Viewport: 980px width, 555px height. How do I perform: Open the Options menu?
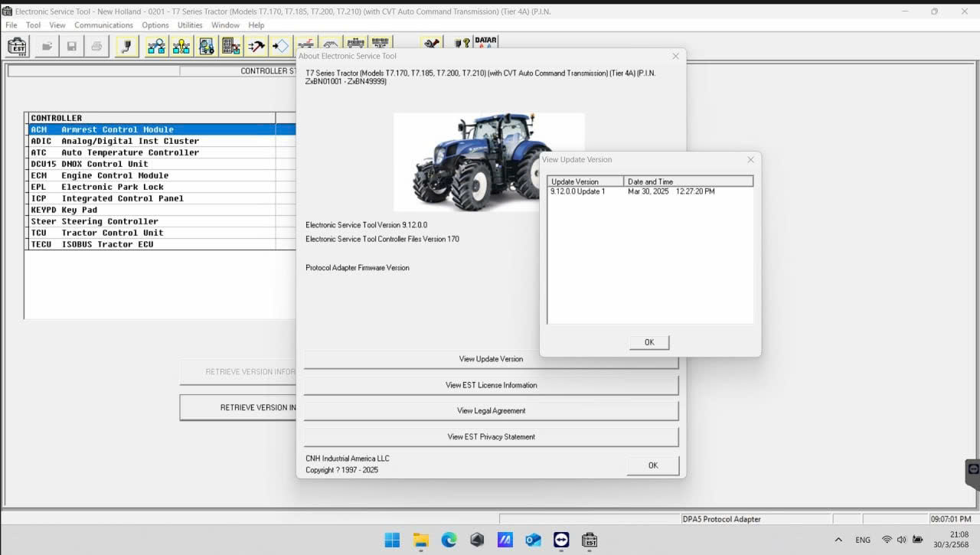point(155,25)
